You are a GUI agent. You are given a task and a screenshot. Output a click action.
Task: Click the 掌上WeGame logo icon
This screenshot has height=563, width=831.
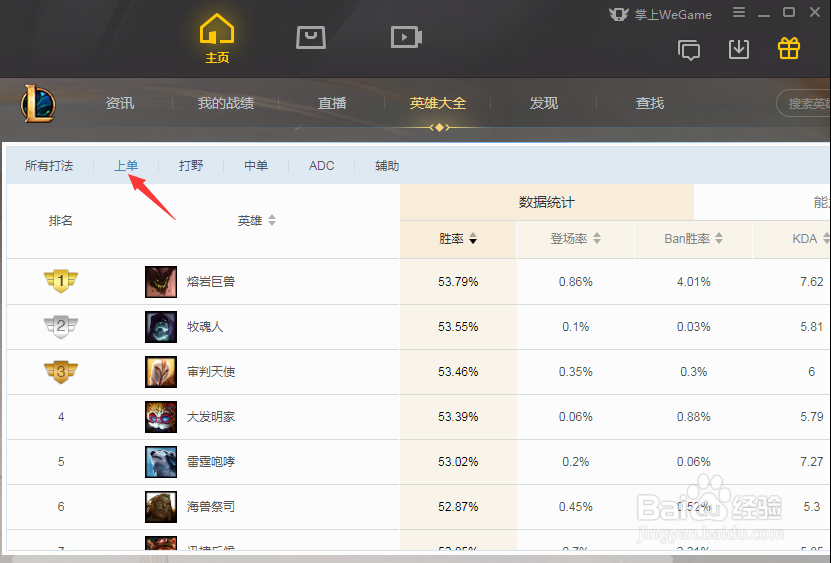[618, 14]
